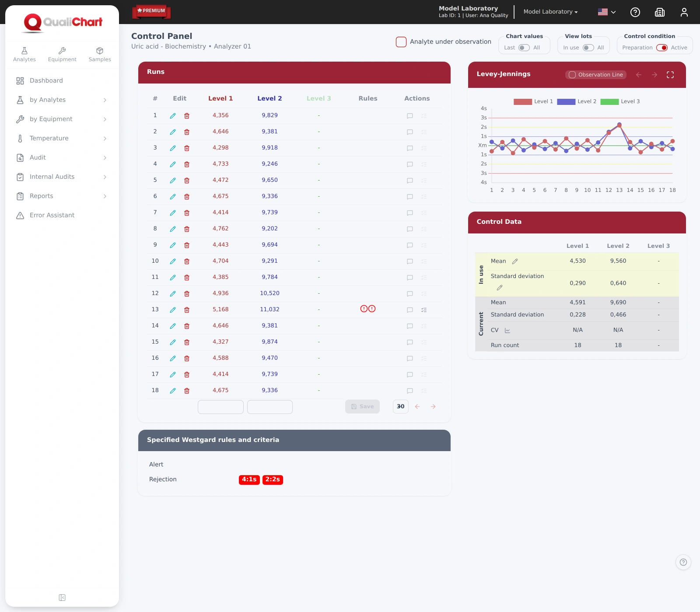Screen dimensions: 700x612
Task: Open the comment icon for run 13
Action: click(410, 310)
